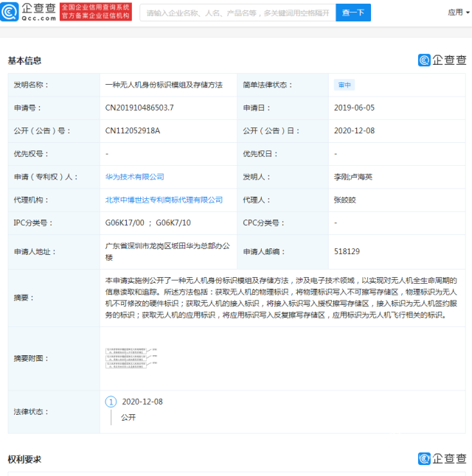Click the legal status date 2020-12-08
This screenshot has height=476, width=472.
point(142,402)
